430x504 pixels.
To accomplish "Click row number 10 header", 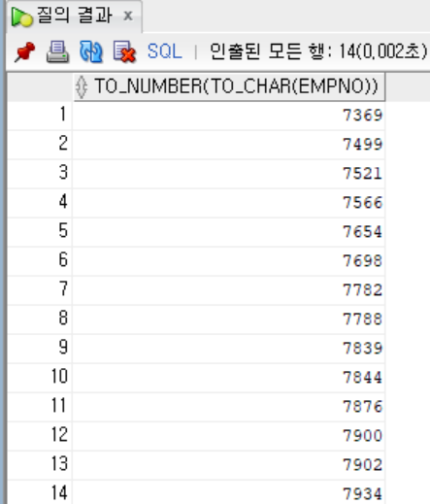I will (x=40, y=378).
